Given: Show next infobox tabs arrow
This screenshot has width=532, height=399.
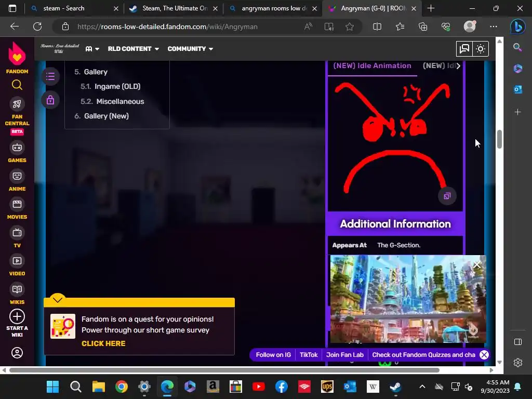Looking at the screenshot, I should pos(458,66).
